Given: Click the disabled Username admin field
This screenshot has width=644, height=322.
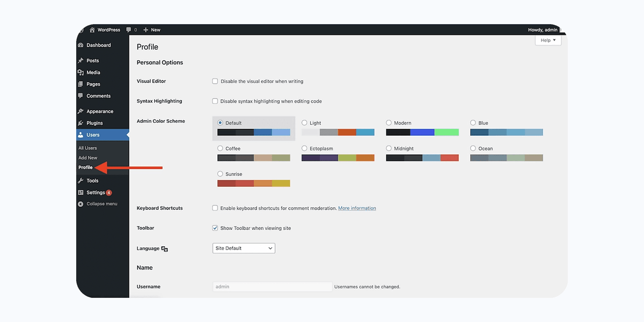Looking at the screenshot, I should coord(273,287).
